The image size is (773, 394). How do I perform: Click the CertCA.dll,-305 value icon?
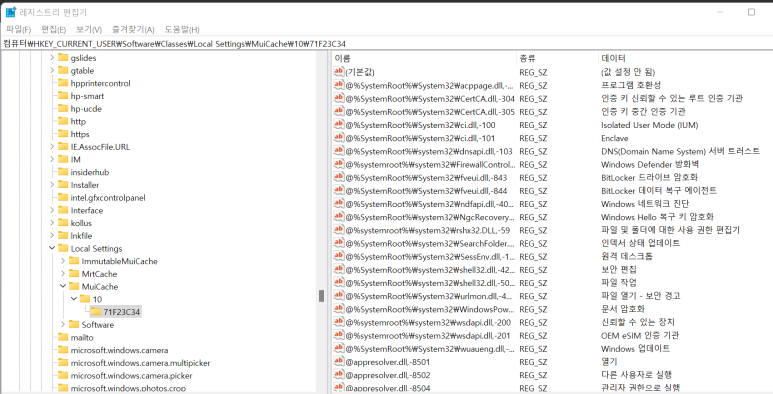[339, 111]
